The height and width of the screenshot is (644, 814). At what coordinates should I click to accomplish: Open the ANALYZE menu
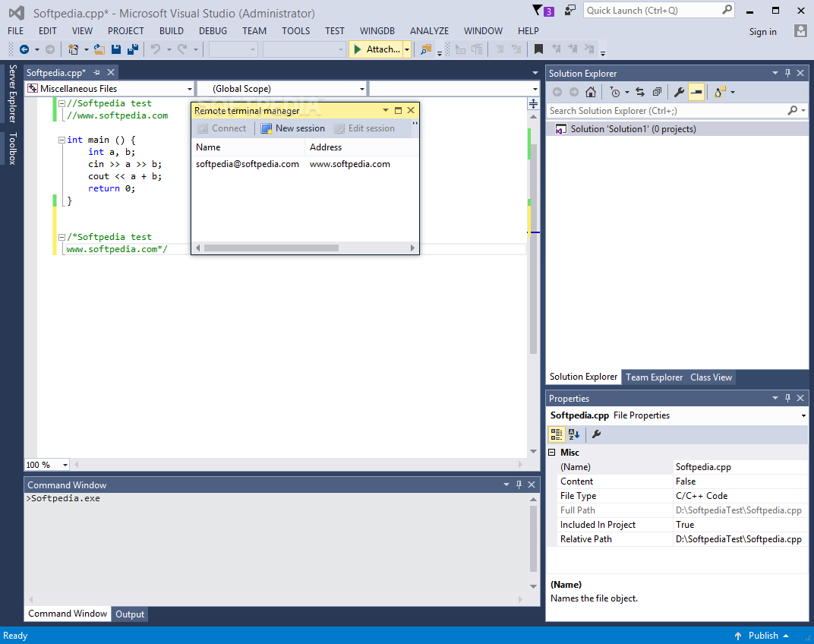(429, 31)
